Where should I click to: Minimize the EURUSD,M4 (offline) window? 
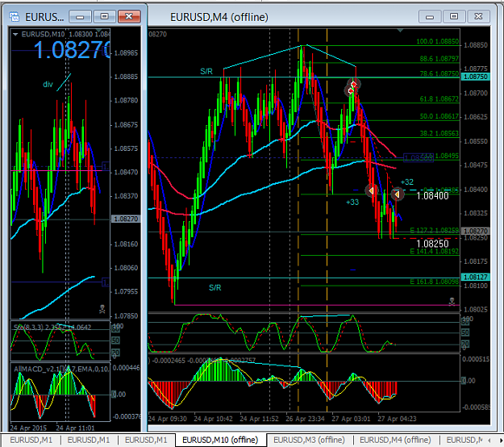[x=430, y=17]
